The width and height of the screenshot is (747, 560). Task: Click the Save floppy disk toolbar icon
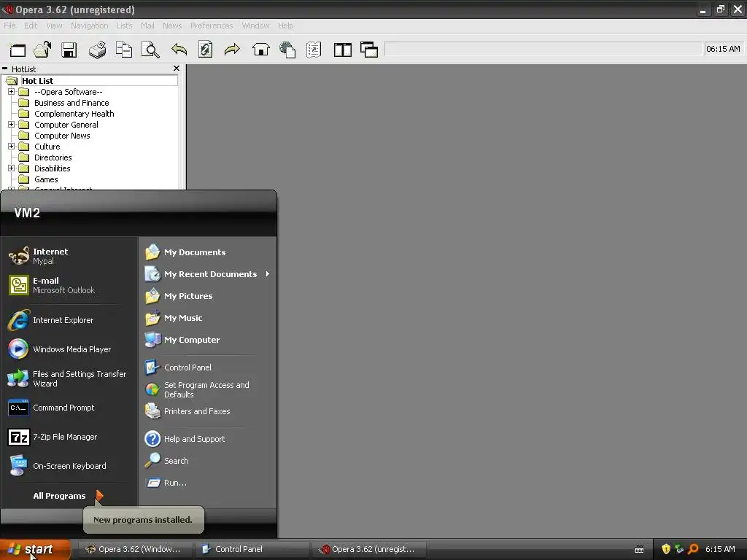pyautogui.click(x=69, y=50)
